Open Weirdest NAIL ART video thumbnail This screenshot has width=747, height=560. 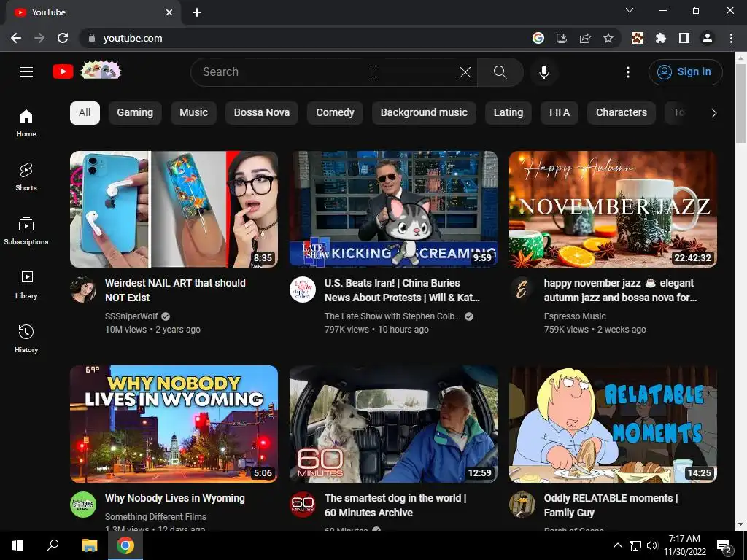(x=174, y=209)
